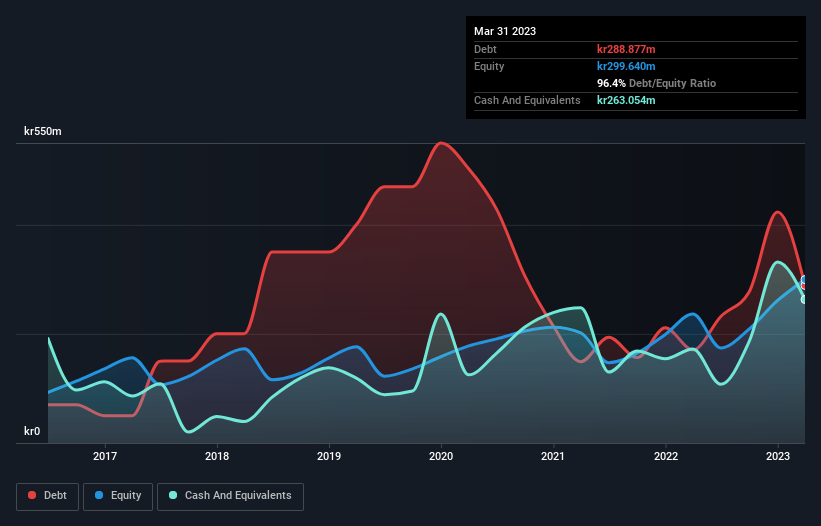Click the 96.4% Debt/Equity Ratio text
Screen dimensions: 821x526
[657, 83]
